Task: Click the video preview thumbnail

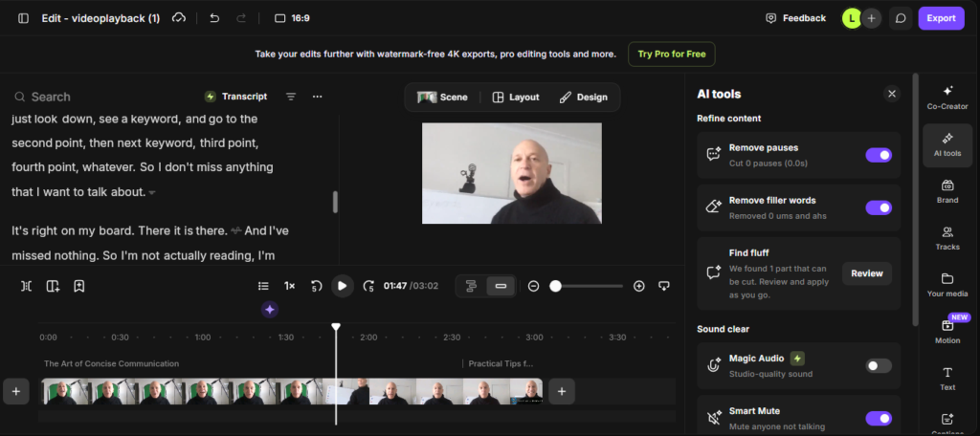Action: pyautogui.click(x=511, y=173)
